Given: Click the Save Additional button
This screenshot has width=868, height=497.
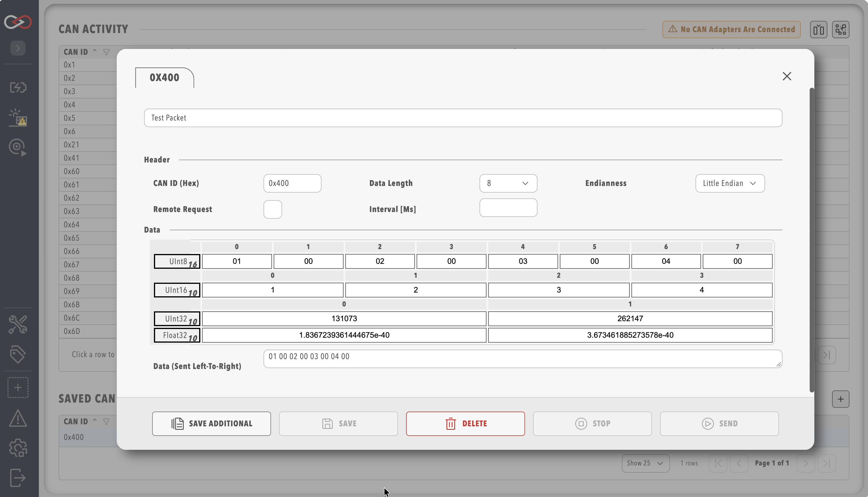Looking at the screenshot, I should click(211, 424).
